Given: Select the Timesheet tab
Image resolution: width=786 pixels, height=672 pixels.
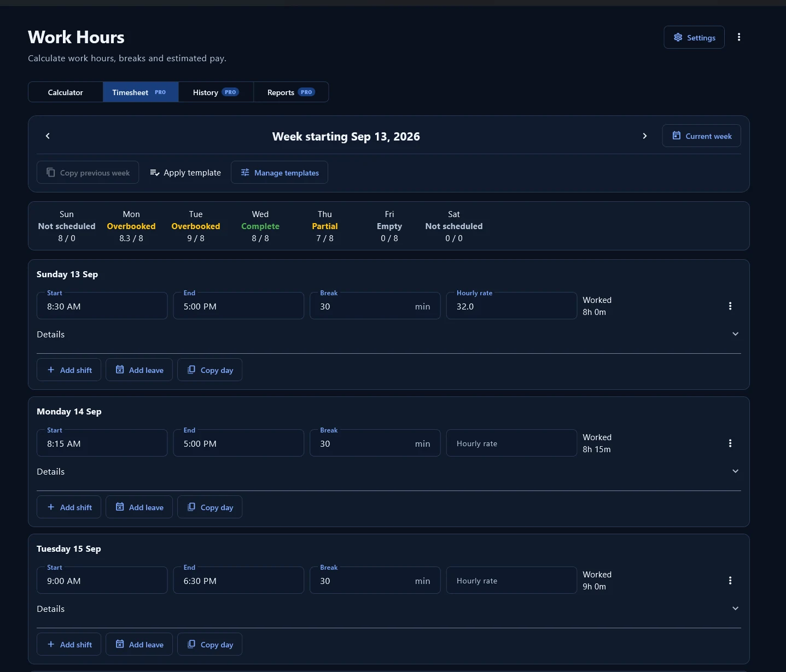Looking at the screenshot, I should pyautogui.click(x=141, y=92).
